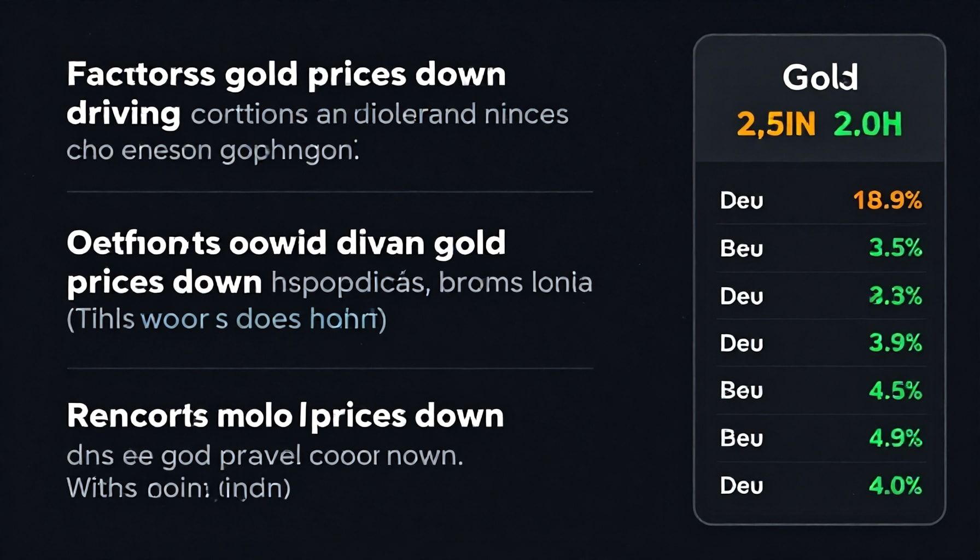
Task: Select the Beu row showing 3.5%
Action: (x=820, y=248)
